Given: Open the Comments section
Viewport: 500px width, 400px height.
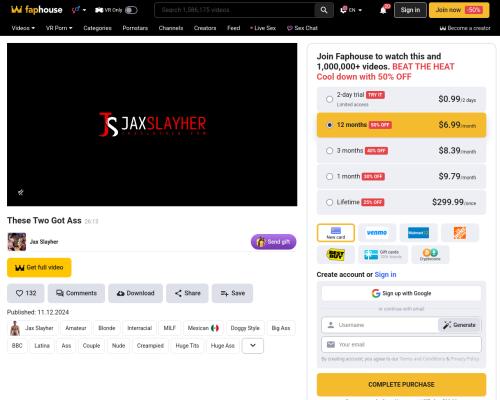Looking at the screenshot, I should point(76,293).
